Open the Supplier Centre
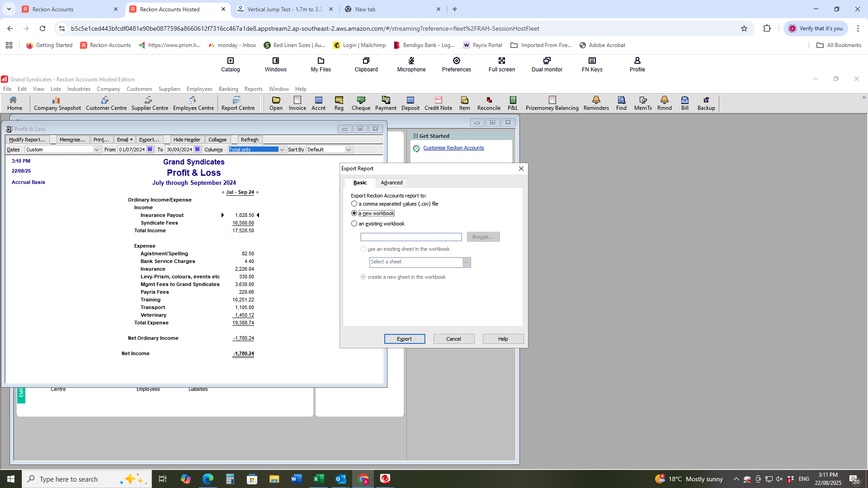Screen dimensions: 868x488 coord(150,103)
